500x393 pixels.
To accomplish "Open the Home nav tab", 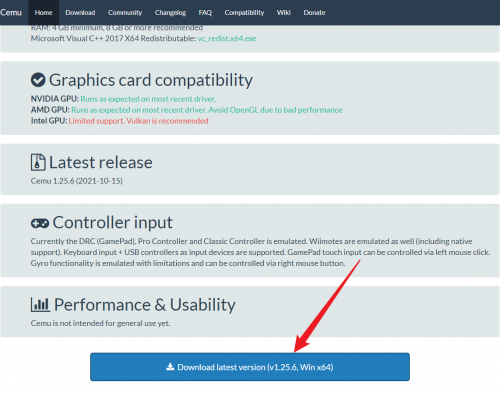I will pyautogui.click(x=44, y=13).
